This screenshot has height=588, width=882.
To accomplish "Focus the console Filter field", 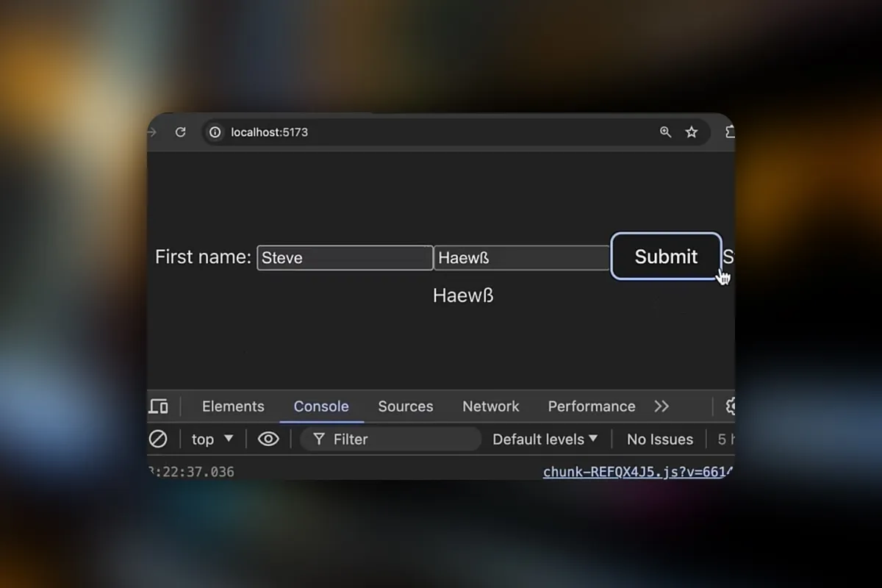I will point(391,439).
